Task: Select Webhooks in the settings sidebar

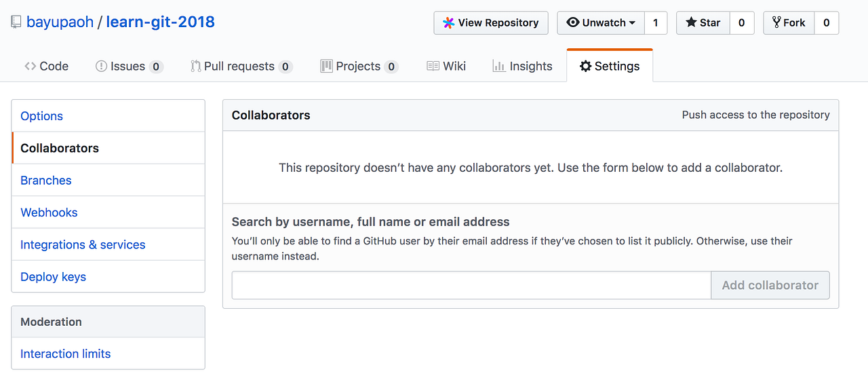Action: (x=49, y=212)
